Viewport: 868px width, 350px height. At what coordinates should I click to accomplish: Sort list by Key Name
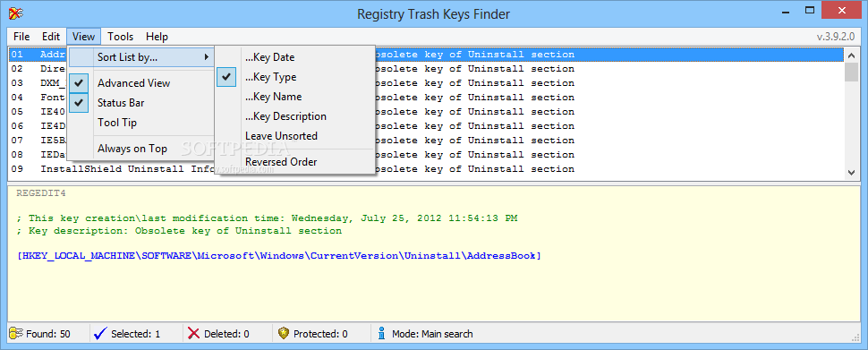pos(295,97)
